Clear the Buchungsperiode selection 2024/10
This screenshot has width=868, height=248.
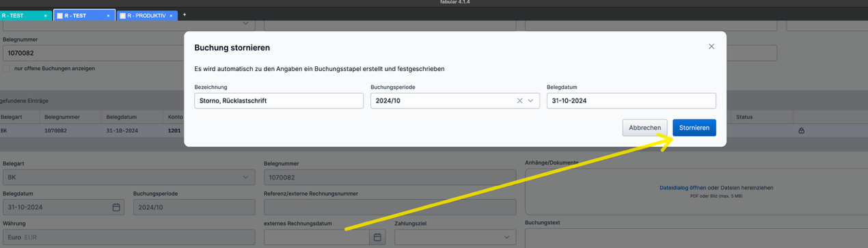pos(519,100)
